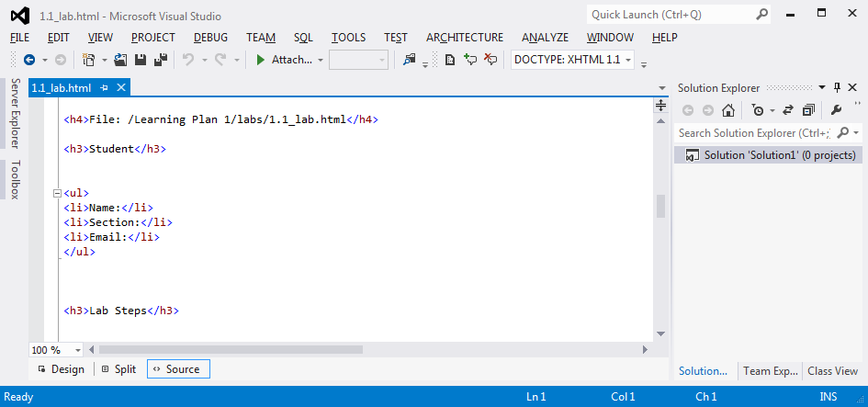The height and width of the screenshot is (407, 868).
Task: Expand the Solution Explorer window options dropdown
Action: [822, 88]
